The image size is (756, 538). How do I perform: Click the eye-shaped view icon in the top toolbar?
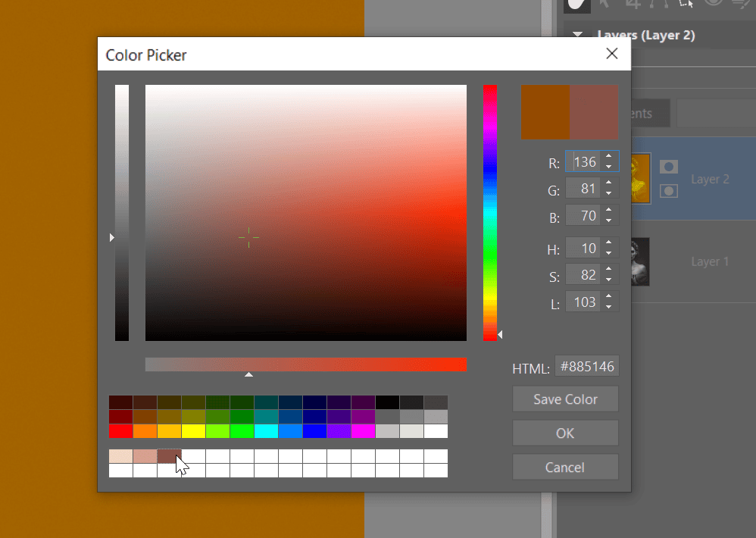pyautogui.click(x=712, y=3)
